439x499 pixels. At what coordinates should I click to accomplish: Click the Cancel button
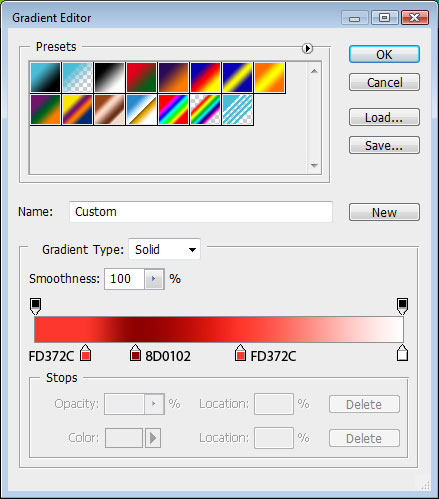pyautogui.click(x=384, y=82)
